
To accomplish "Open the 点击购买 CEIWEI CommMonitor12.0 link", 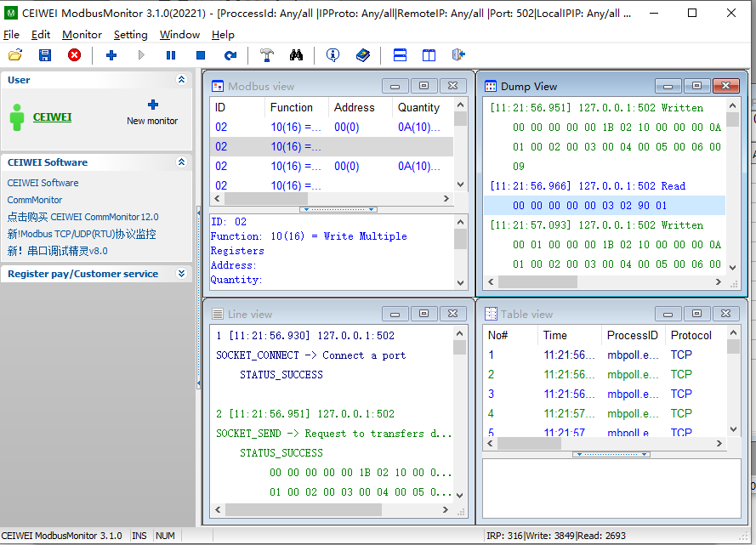I will [x=83, y=217].
